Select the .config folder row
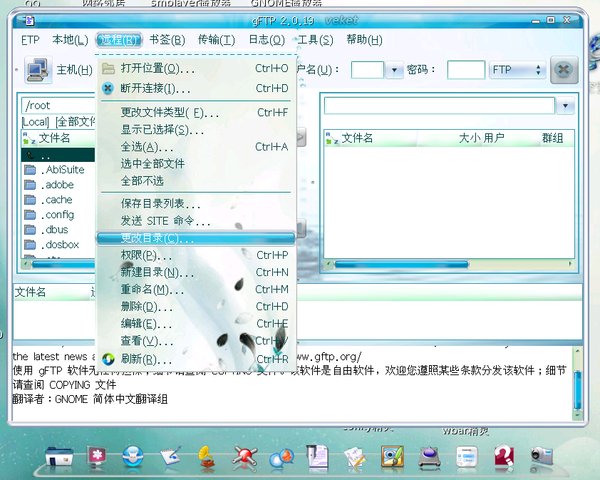The image size is (600, 480). click(58, 215)
